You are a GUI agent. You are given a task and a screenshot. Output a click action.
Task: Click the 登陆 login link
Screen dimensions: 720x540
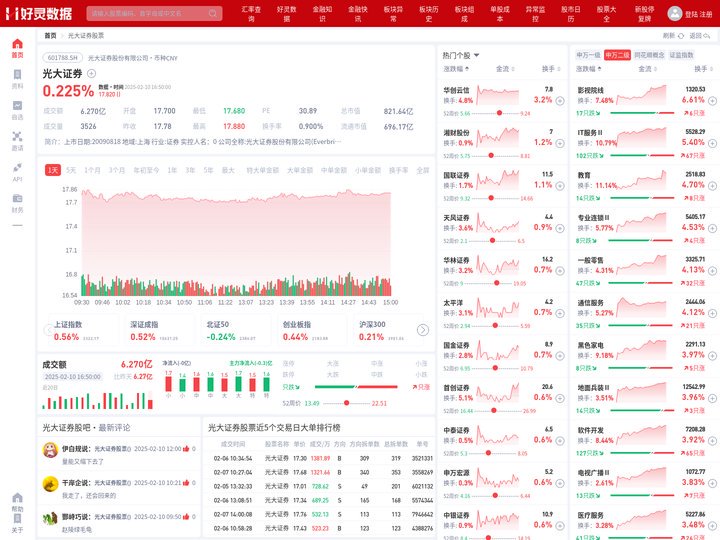[691, 14]
